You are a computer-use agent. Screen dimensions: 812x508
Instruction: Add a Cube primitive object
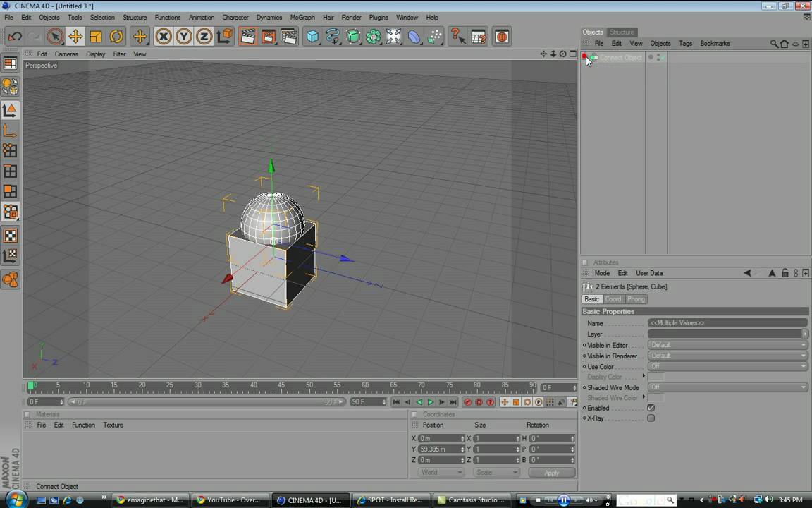click(x=313, y=36)
